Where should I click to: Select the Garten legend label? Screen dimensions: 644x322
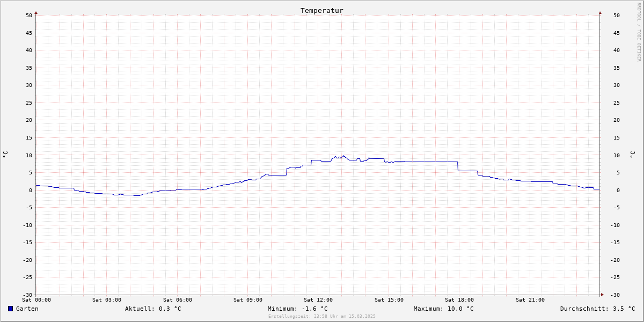pos(27,309)
